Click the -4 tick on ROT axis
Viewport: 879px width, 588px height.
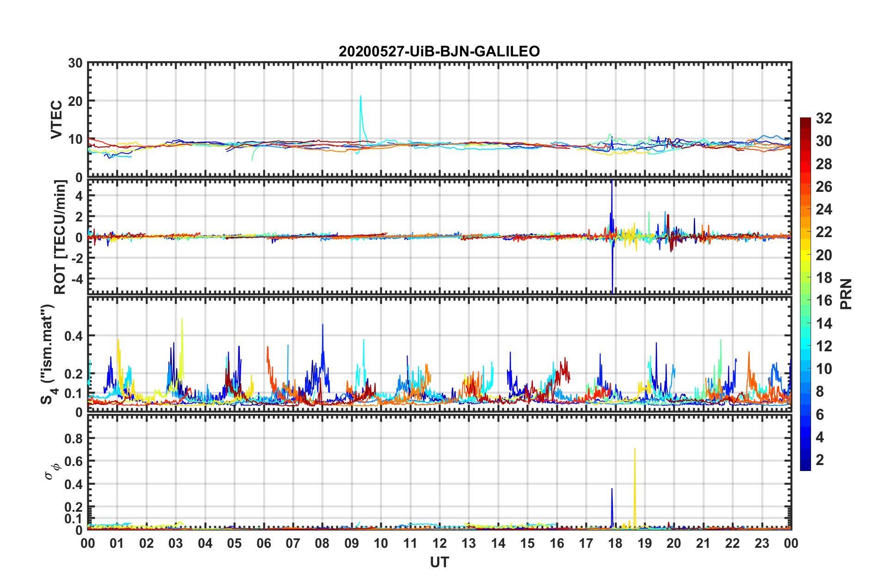tap(78, 279)
